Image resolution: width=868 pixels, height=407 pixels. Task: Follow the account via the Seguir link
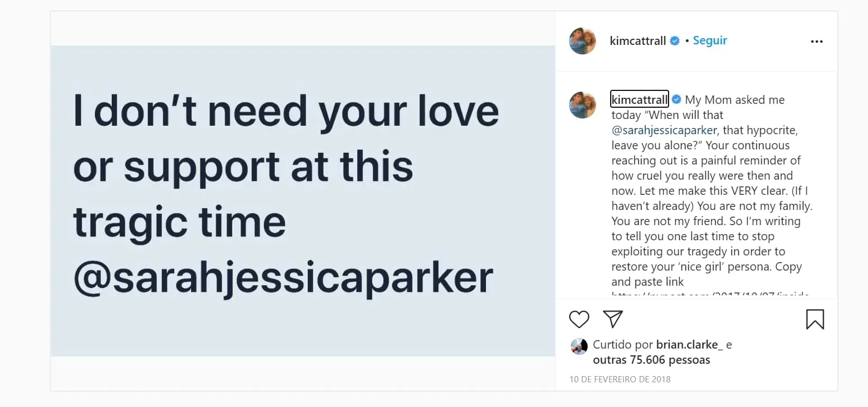click(x=710, y=40)
